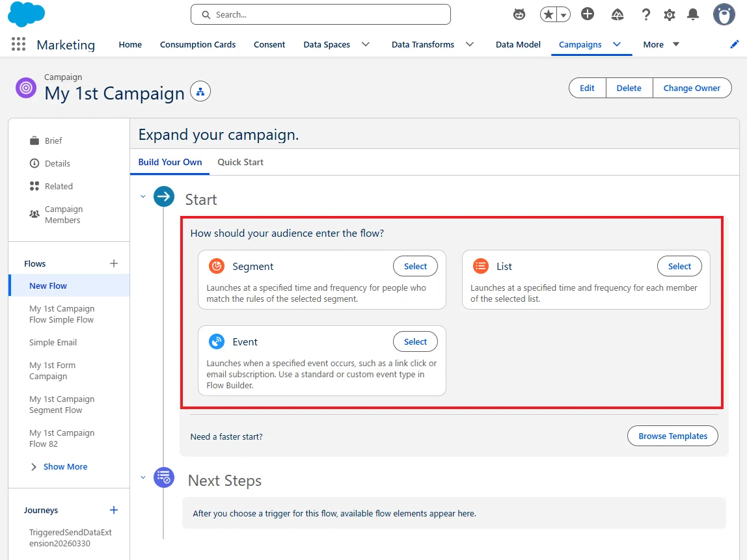Screen dimensions: 747x560
Task: Open the user profile avatar
Action: pyautogui.click(x=724, y=14)
